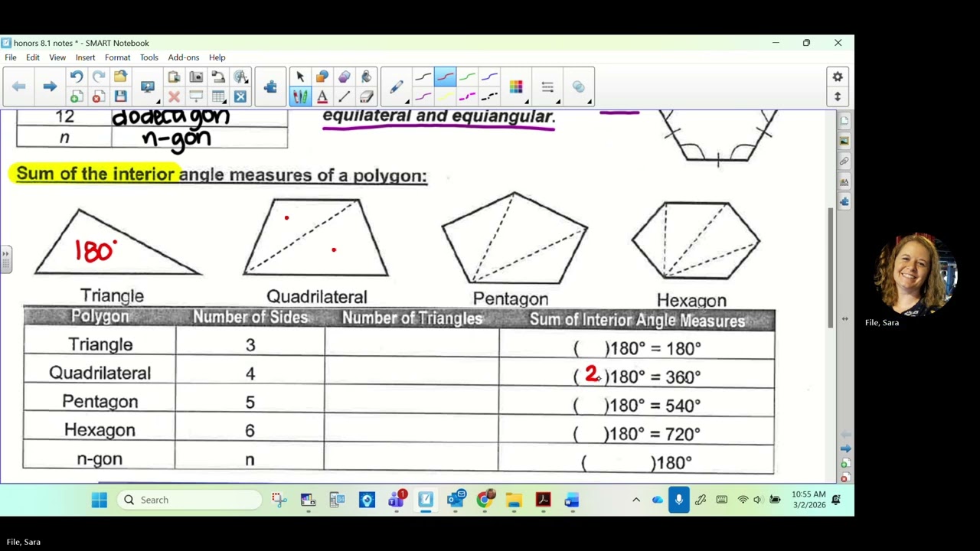The width and height of the screenshot is (980, 551).
Task: Open transparency settings
Action: click(x=579, y=86)
